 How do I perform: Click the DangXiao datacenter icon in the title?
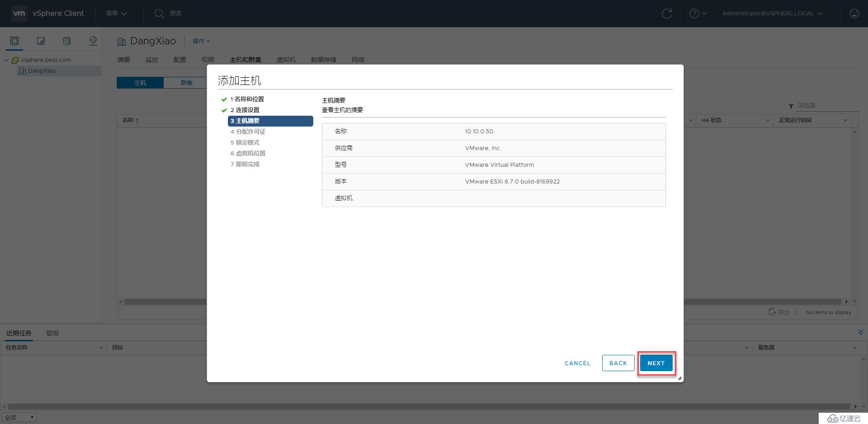(121, 42)
